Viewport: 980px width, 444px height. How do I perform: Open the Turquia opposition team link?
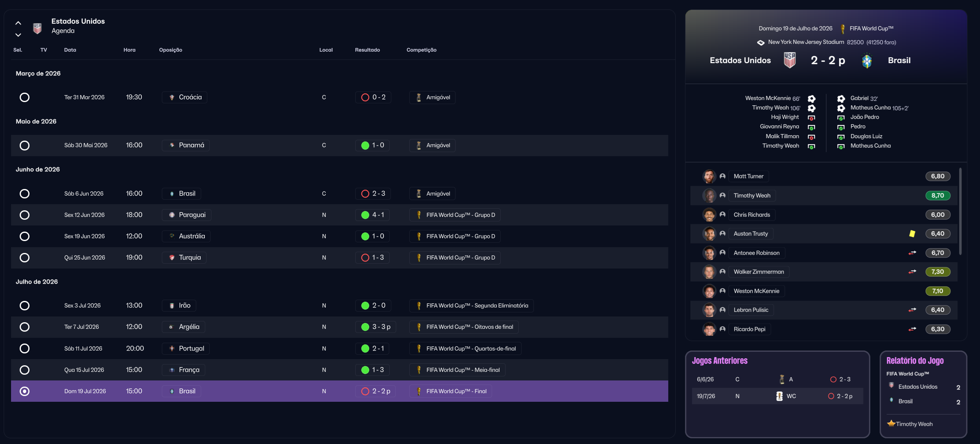(184, 257)
